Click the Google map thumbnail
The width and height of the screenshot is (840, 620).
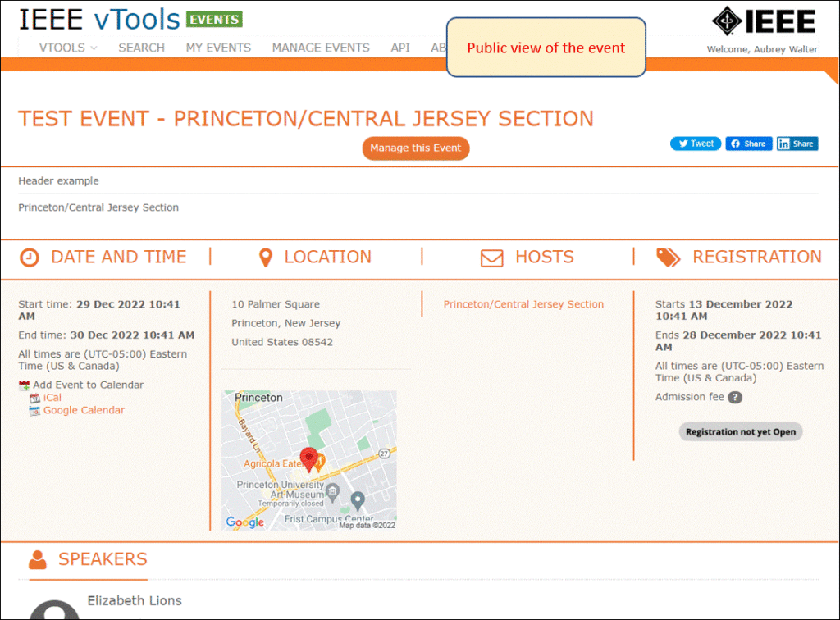[x=308, y=459]
